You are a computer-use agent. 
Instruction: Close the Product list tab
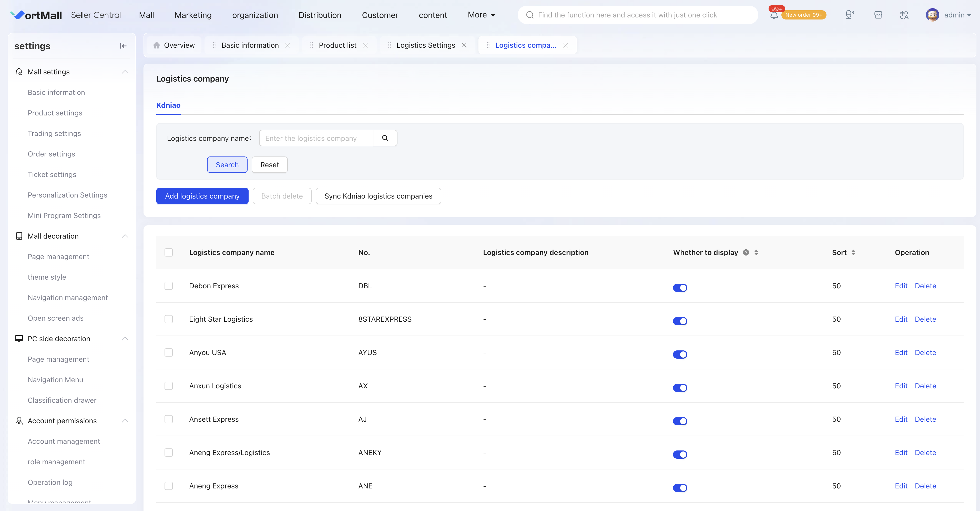pos(365,45)
